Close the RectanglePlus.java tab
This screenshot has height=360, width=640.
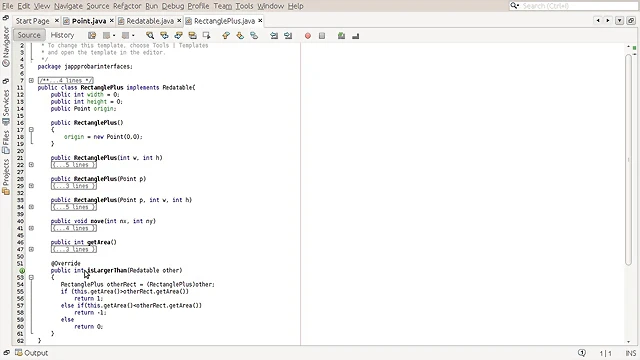260,20
